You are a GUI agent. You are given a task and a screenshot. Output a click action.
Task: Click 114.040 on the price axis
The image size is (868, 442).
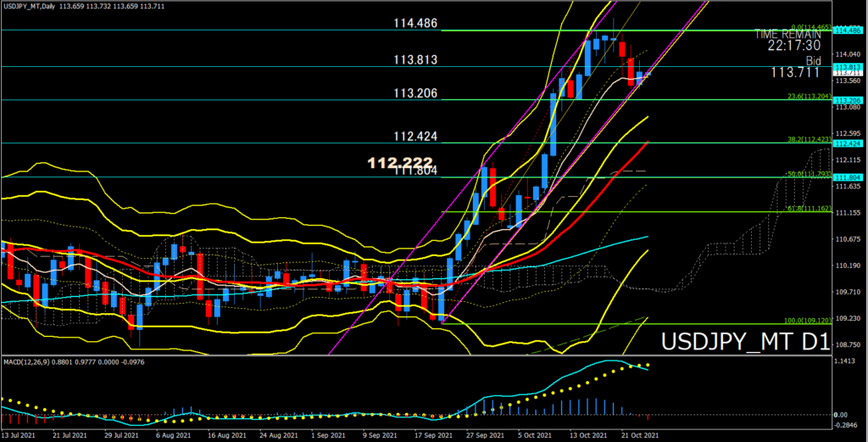(x=847, y=54)
